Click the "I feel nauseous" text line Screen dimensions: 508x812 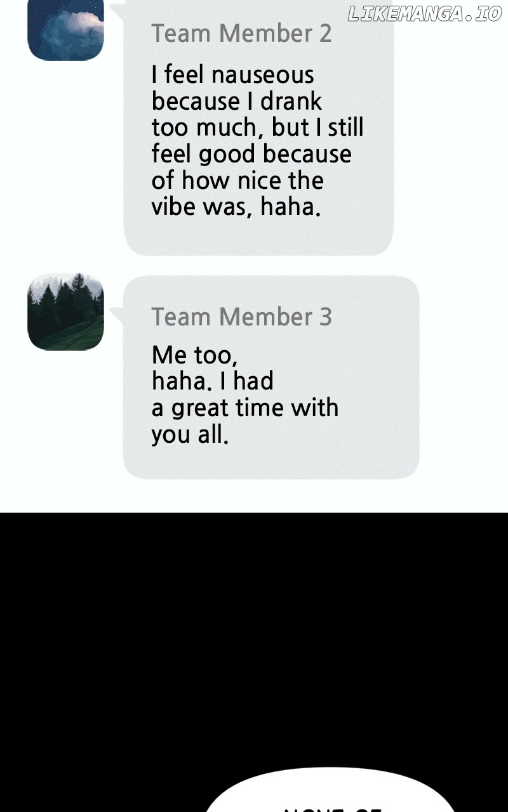coord(232,75)
